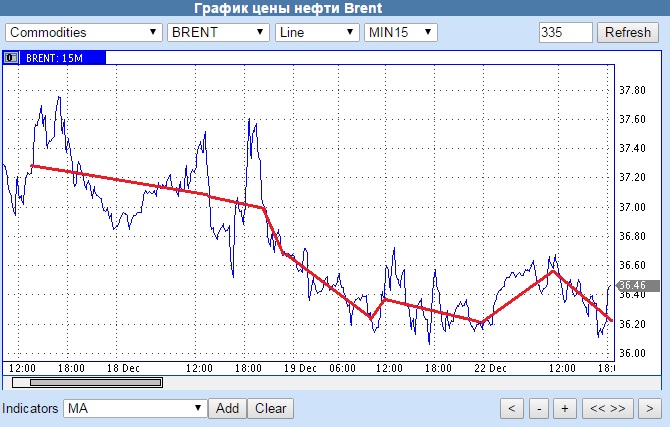670x427 pixels.
Task: Click the scroll right > button
Action: pos(649,409)
